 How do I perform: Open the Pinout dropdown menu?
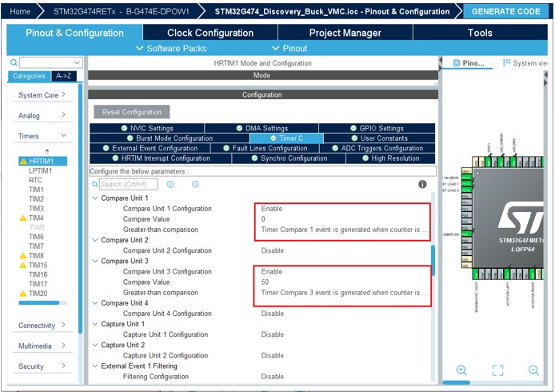pos(289,49)
